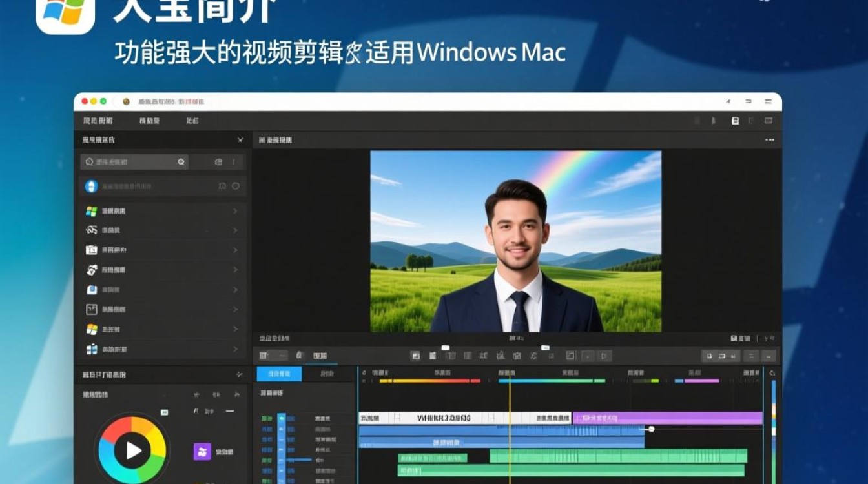Collapse the left panel using its header chevron
The height and width of the screenshot is (484, 868).
coord(240,139)
